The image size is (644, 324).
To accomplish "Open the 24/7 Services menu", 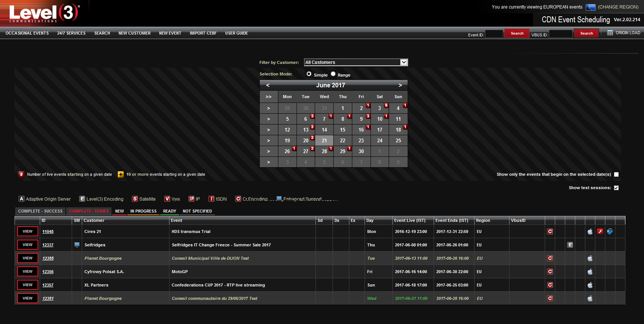I will (x=71, y=33).
